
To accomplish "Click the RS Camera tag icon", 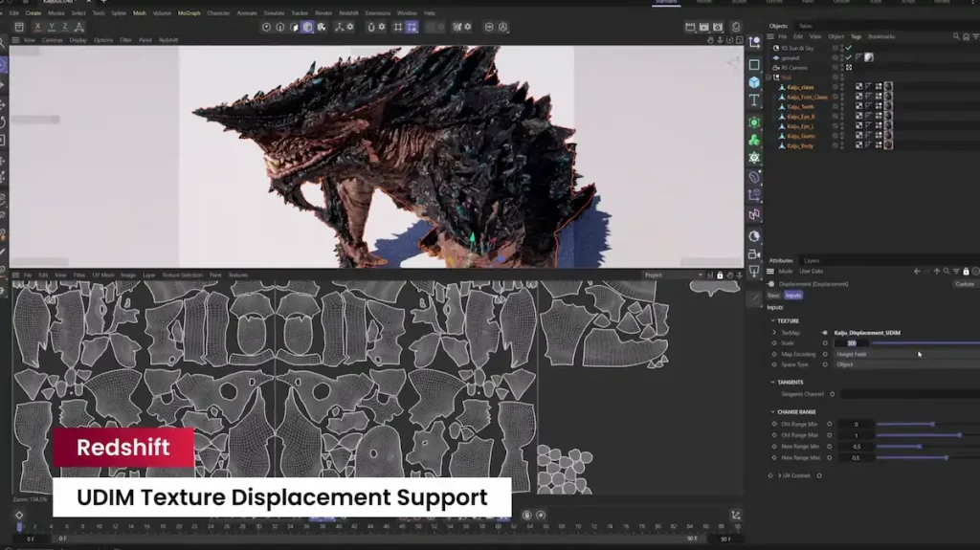I will pos(849,68).
